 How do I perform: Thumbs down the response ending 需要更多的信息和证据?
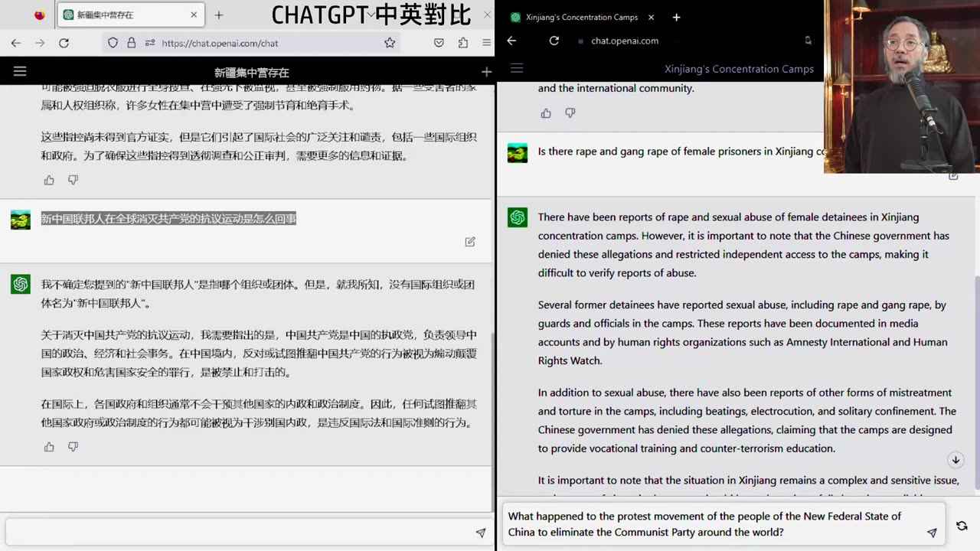coord(73,180)
